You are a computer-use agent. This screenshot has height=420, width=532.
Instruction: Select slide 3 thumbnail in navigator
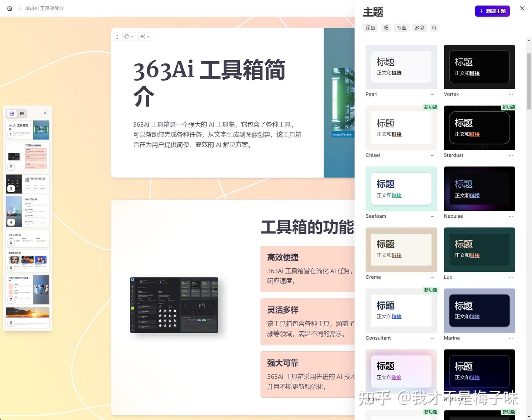tap(27, 184)
